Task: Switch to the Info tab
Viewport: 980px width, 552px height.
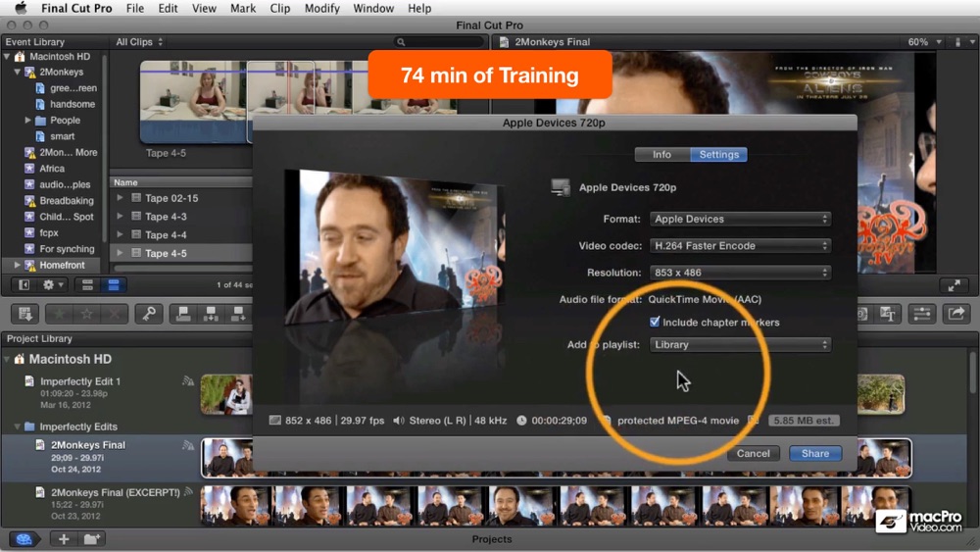Action: point(661,155)
